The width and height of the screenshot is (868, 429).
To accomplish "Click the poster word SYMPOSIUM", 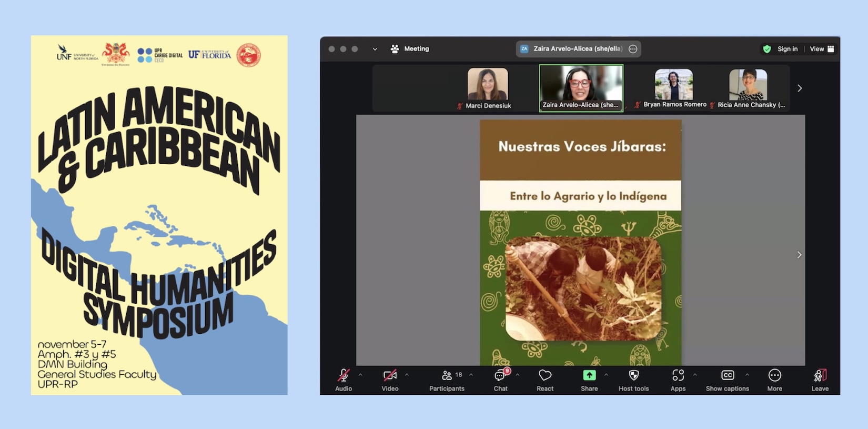I will tap(158, 315).
